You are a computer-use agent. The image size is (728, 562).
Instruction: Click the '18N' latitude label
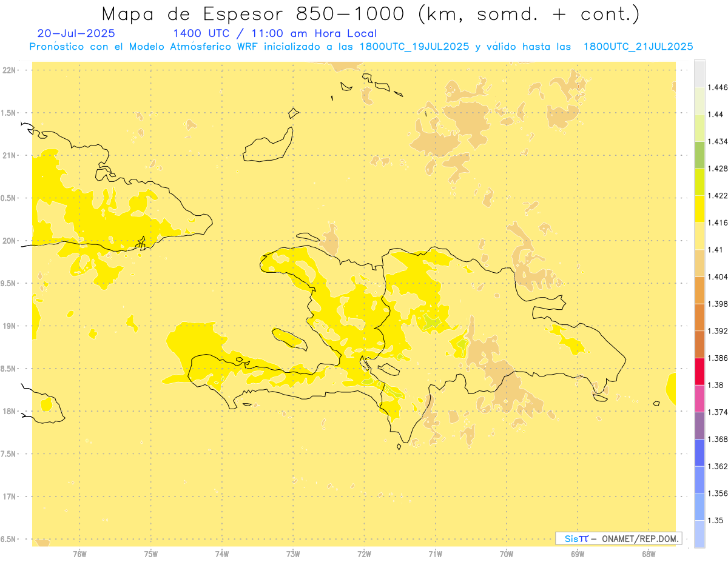[9, 411]
